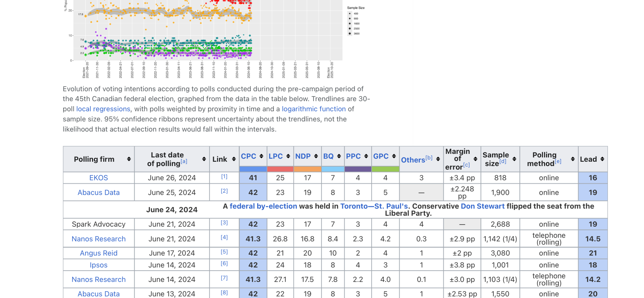Sort NDP column using arrow icon

pyautogui.click(x=316, y=156)
